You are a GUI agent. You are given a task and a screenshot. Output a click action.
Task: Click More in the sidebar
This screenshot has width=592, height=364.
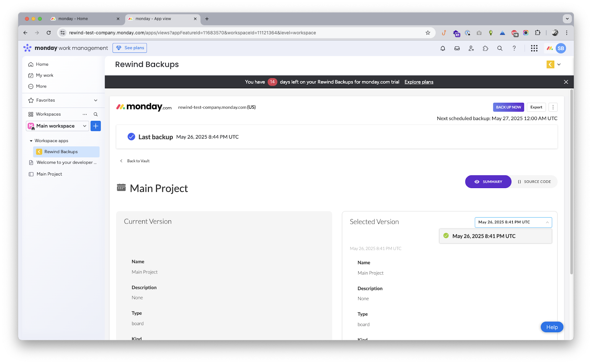click(x=37, y=86)
